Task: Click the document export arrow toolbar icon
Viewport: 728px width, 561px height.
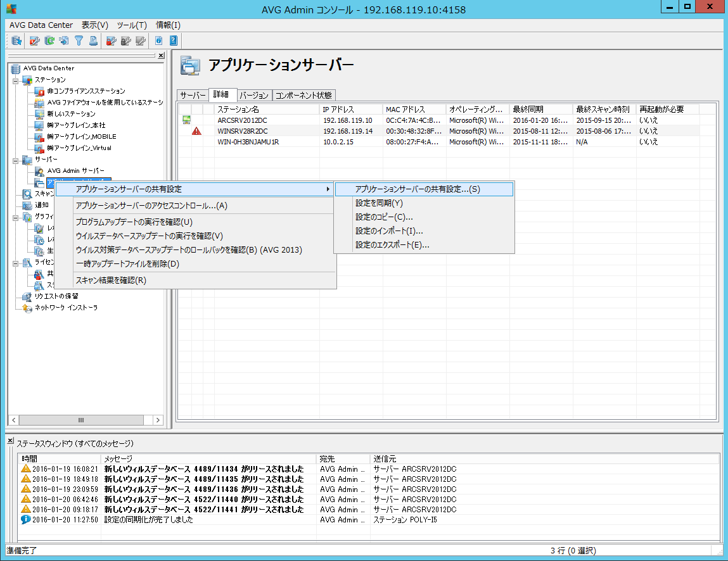Action: pyautogui.click(x=64, y=41)
